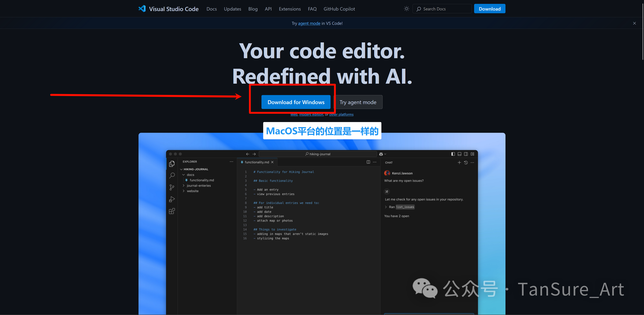The width and height of the screenshot is (644, 315).
Task: Open the Source Control activity bar icon
Action: pos(172,187)
